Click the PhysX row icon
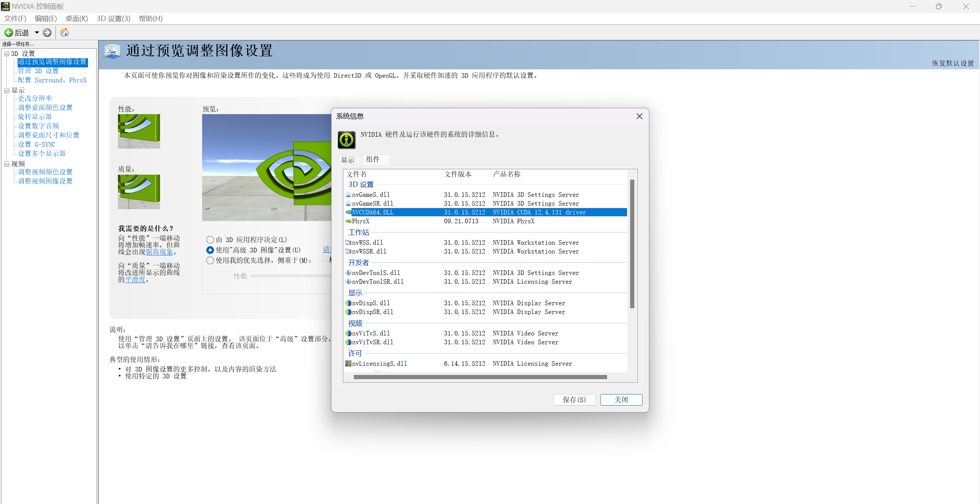The width and height of the screenshot is (980, 504). [x=348, y=221]
